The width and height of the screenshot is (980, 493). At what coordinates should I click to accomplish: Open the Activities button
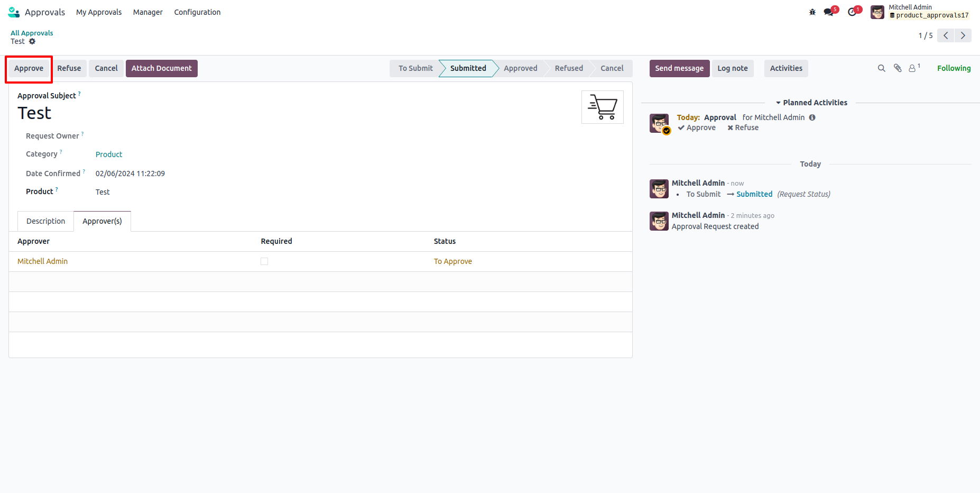coord(786,68)
